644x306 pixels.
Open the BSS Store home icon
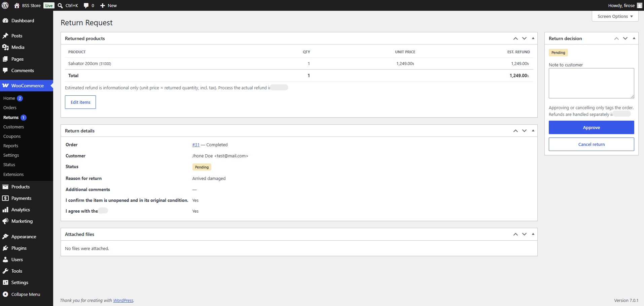17,5
